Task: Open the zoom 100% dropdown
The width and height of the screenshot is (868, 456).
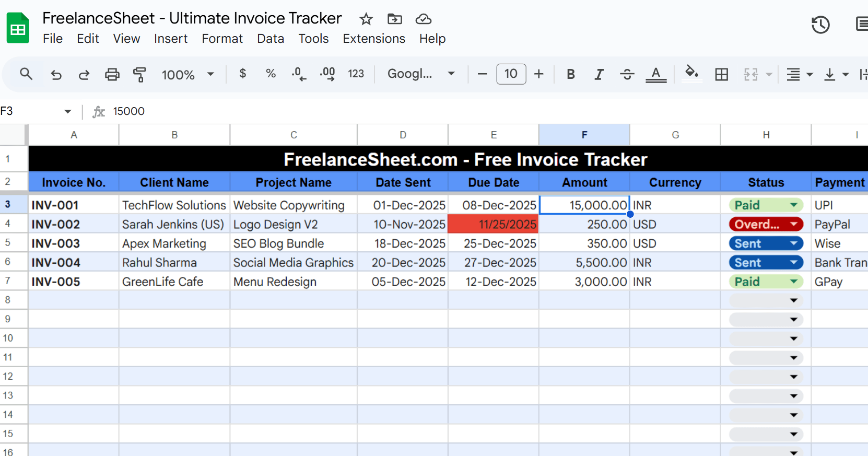Action: pyautogui.click(x=187, y=75)
